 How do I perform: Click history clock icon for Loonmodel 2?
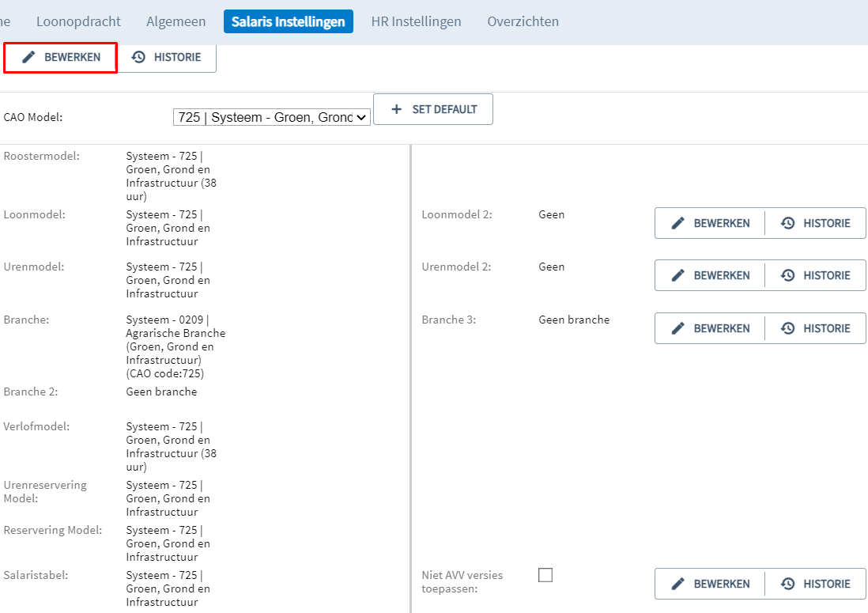click(787, 223)
